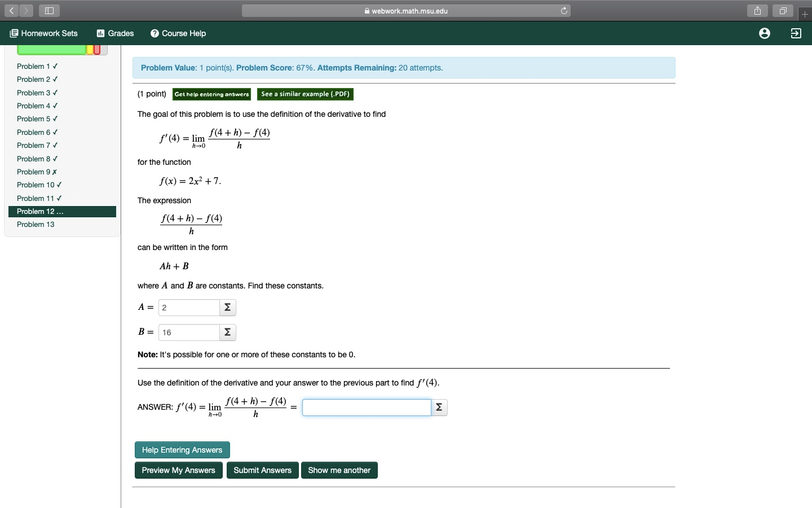Show Safari tab overview icon
Viewport: 812px width, 508px height.
[x=783, y=11]
